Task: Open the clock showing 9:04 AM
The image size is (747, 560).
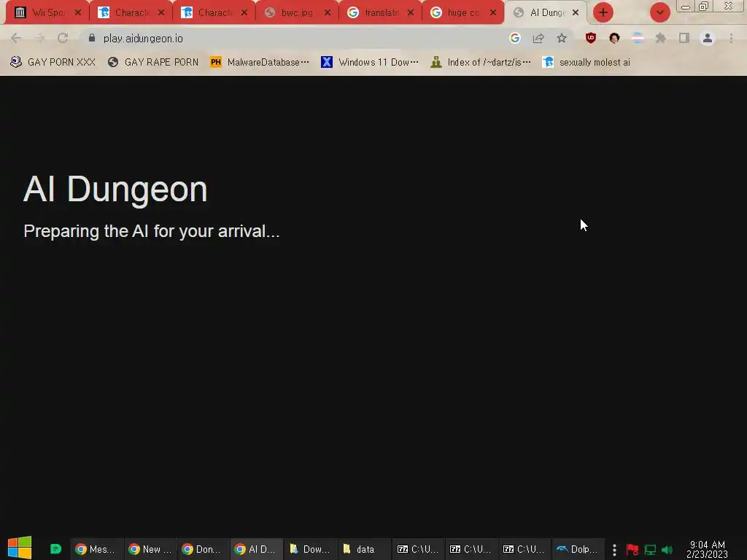Action: [708, 550]
